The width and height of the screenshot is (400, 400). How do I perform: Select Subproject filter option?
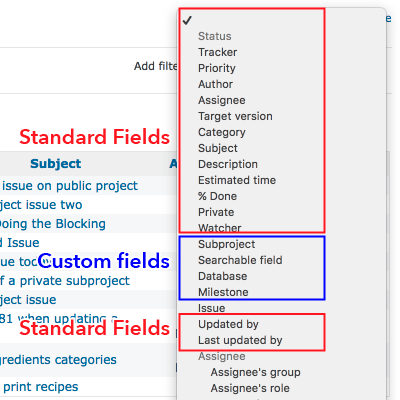tap(227, 244)
